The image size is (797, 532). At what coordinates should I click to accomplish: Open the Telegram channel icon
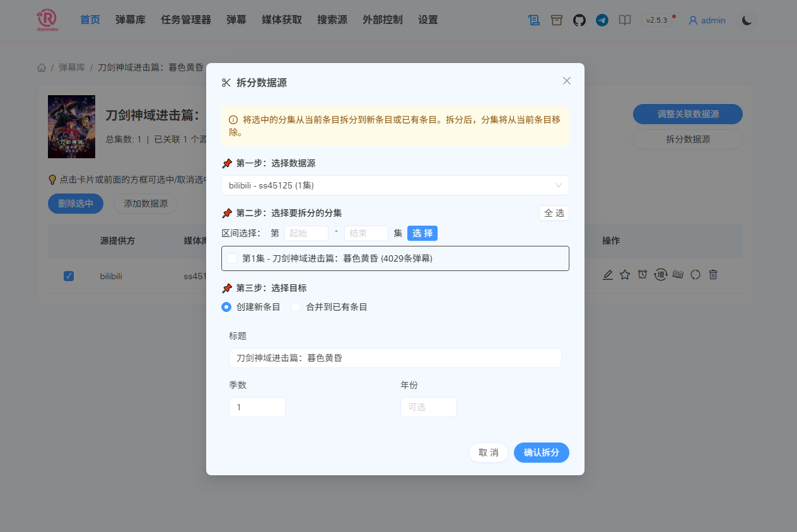coord(602,20)
